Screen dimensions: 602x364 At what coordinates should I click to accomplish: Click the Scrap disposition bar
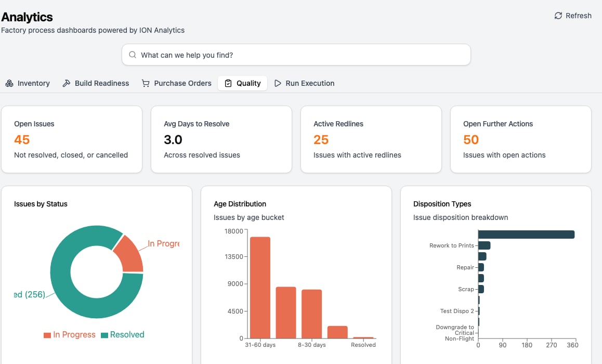481,289
